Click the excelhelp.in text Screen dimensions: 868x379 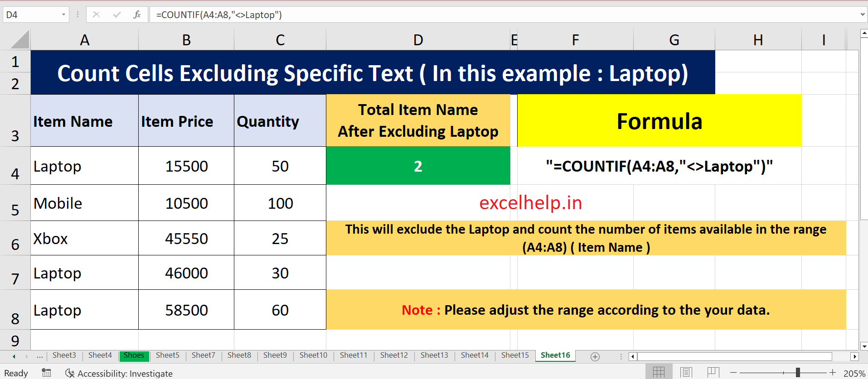(531, 203)
